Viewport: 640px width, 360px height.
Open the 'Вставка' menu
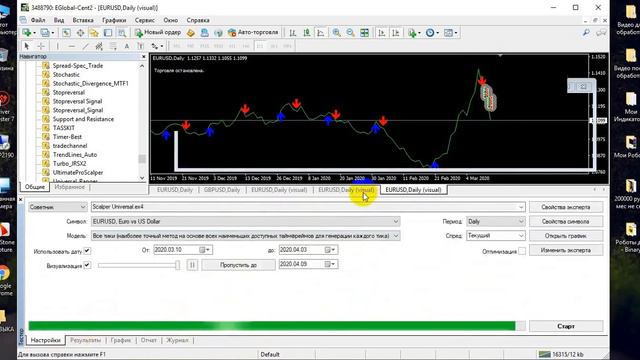pyautogui.click(x=83, y=20)
